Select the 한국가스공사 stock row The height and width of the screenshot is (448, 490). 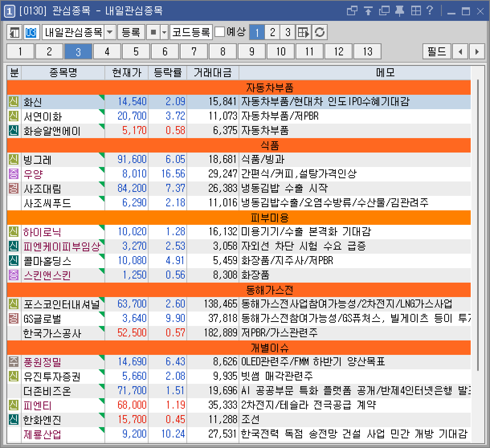239,333
